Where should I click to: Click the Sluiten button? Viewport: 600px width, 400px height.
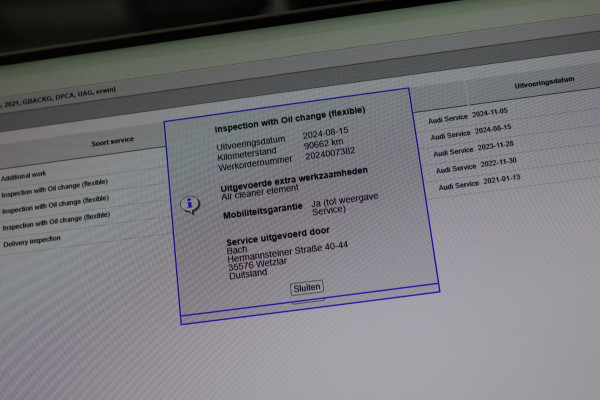click(307, 287)
